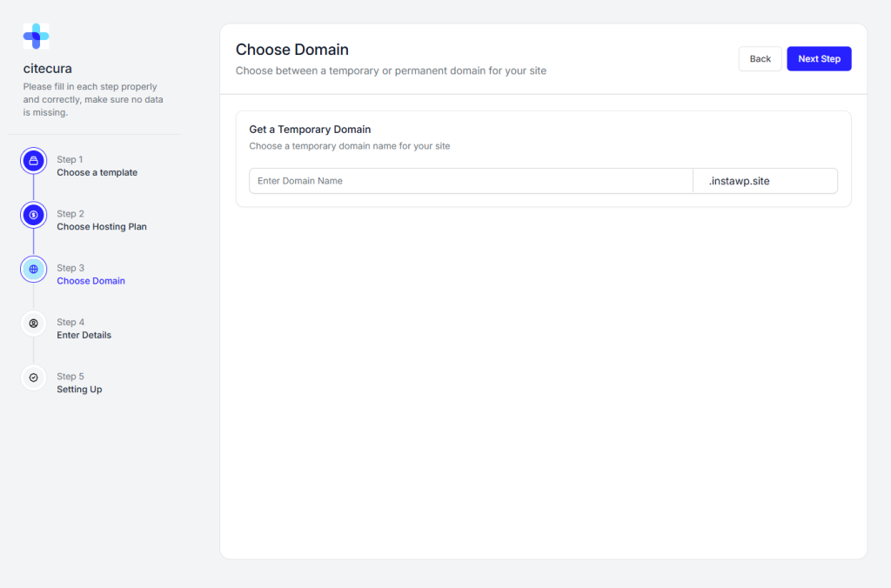This screenshot has width=891, height=588.
Task: Click the Next Step button
Action: pos(819,58)
